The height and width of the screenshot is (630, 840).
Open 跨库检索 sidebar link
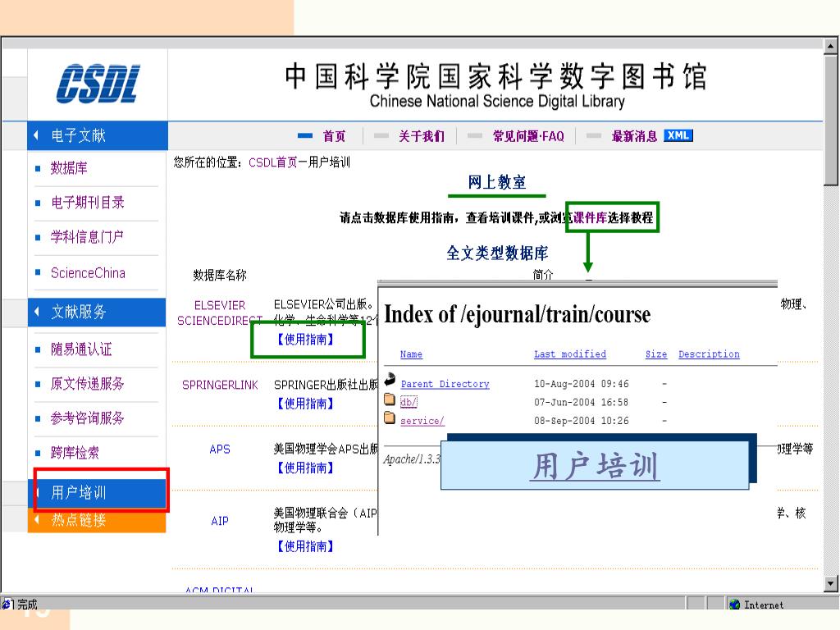(75, 453)
